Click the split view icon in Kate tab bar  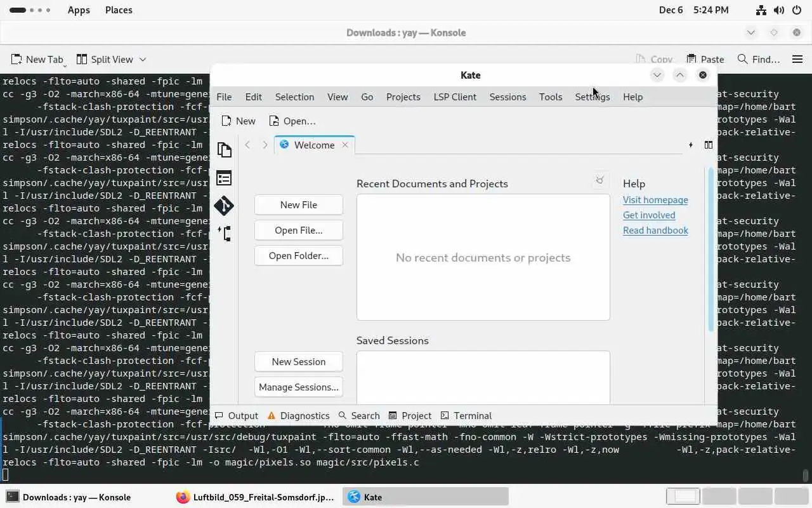point(709,145)
